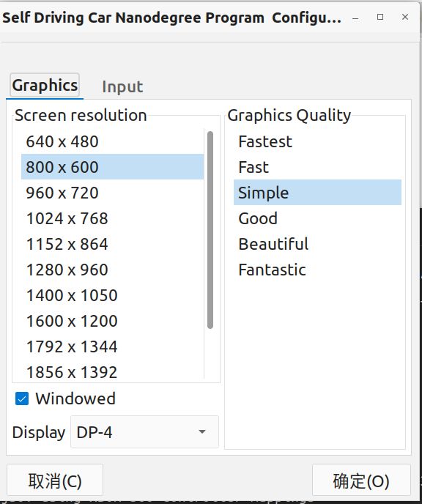Minimize the configuration window
The width and height of the screenshot is (422, 504).
point(355,18)
